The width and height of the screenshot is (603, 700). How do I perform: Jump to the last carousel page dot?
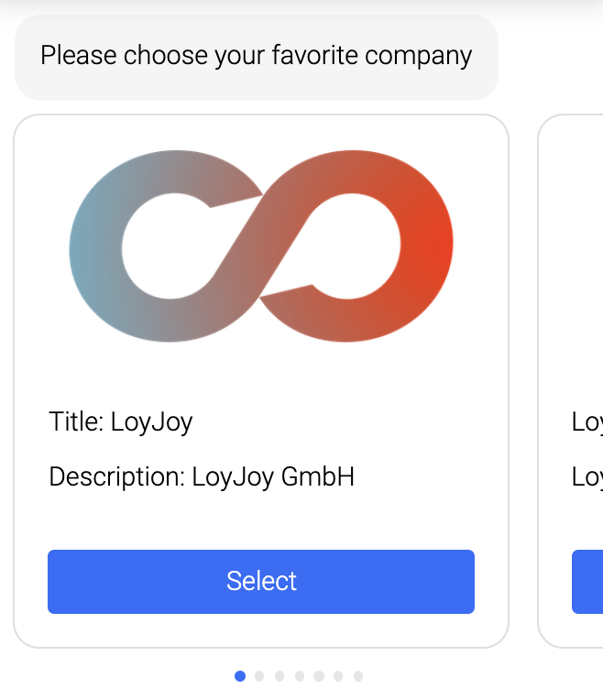pos(358,676)
